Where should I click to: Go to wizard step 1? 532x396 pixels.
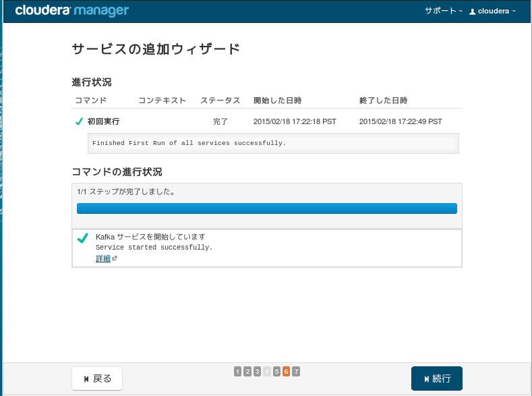[238, 372]
